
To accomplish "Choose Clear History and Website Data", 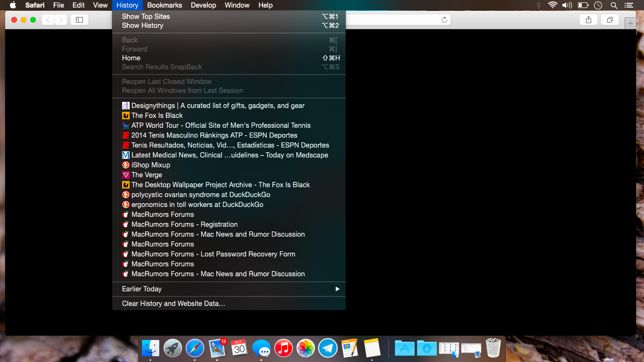I will pos(229,304).
